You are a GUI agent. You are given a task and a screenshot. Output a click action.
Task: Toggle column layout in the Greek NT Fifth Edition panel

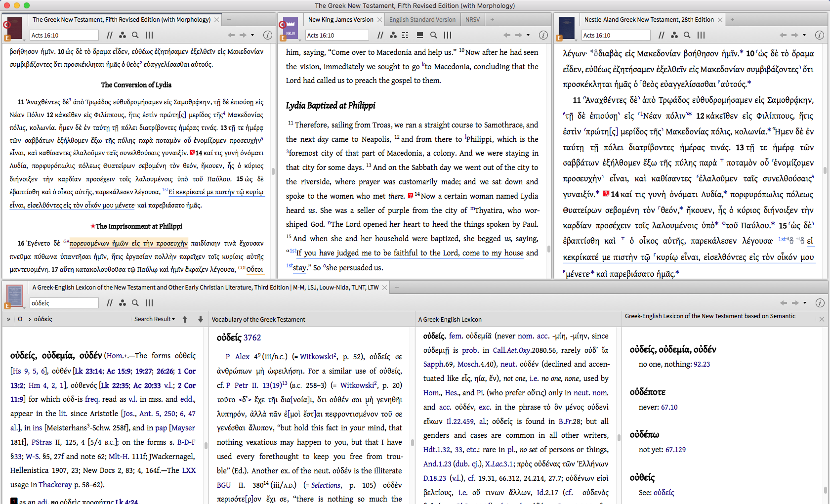tap(149, 35)
